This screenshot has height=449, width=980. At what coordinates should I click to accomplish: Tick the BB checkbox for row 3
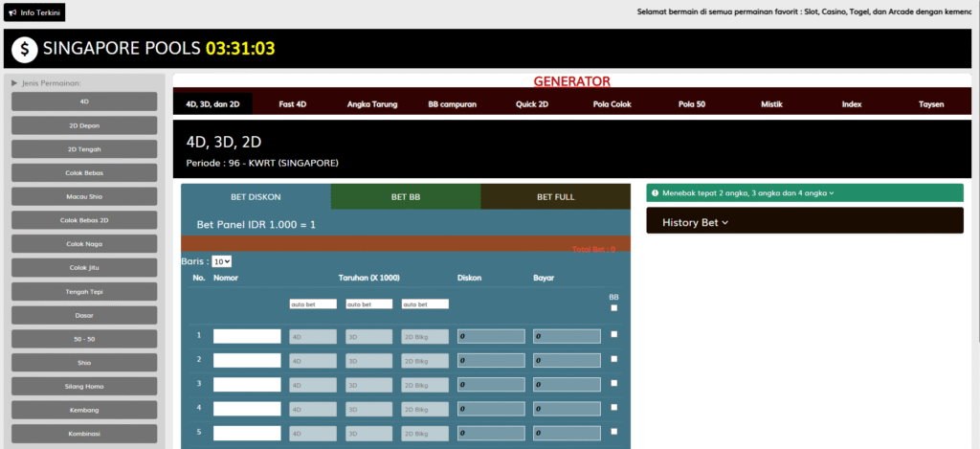point(613,383)
